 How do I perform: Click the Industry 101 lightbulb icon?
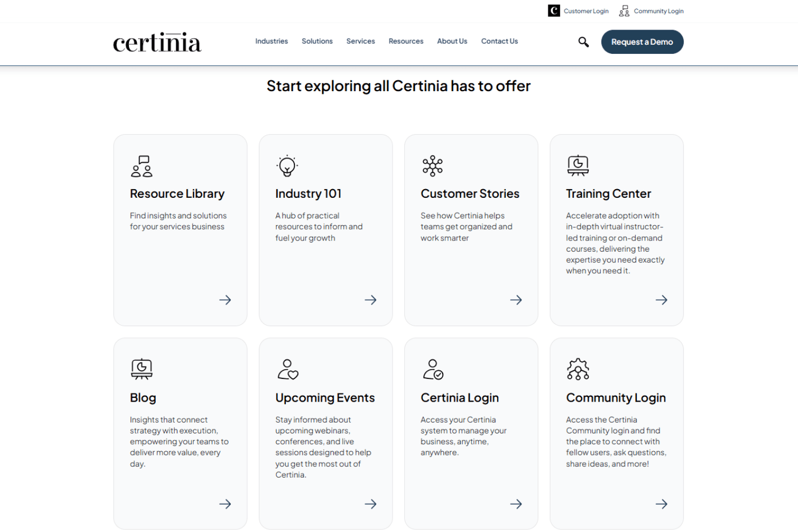287,166
